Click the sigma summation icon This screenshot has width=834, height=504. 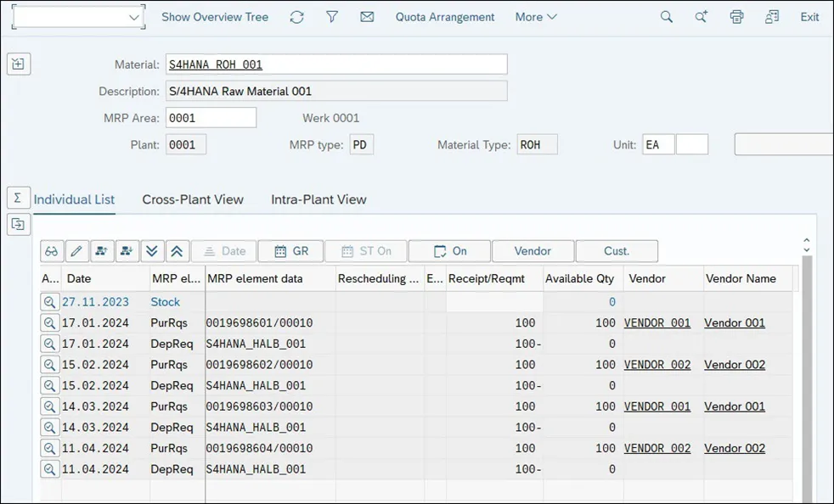18,199
